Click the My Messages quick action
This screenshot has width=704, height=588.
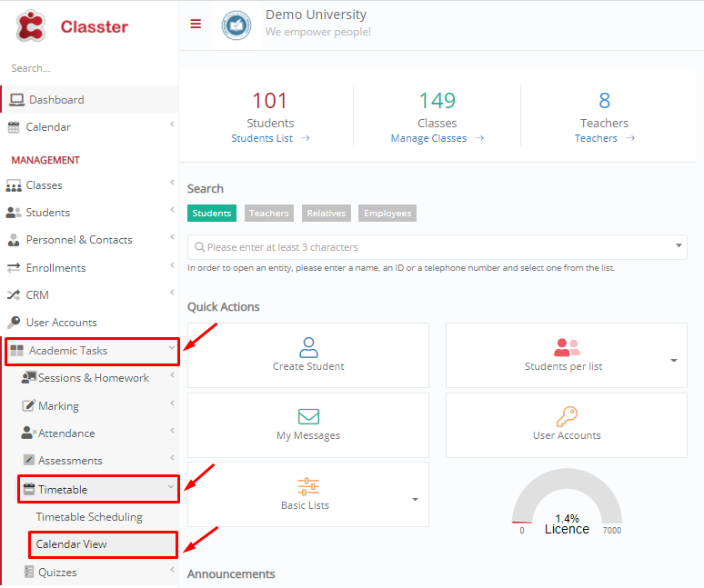308,425
